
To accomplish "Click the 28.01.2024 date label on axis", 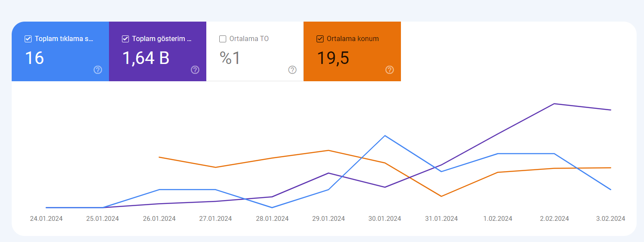I will [x=272, y=219].
